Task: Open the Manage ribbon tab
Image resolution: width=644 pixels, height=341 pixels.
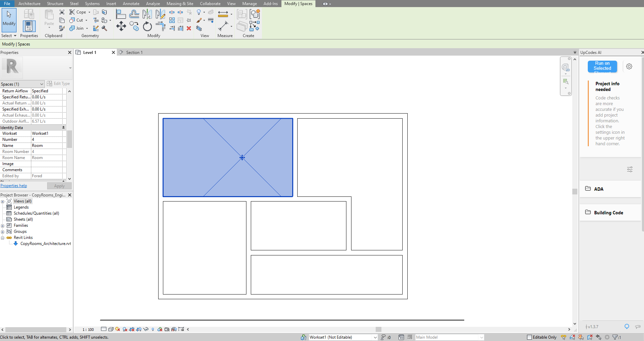Action: coord(249,4)
